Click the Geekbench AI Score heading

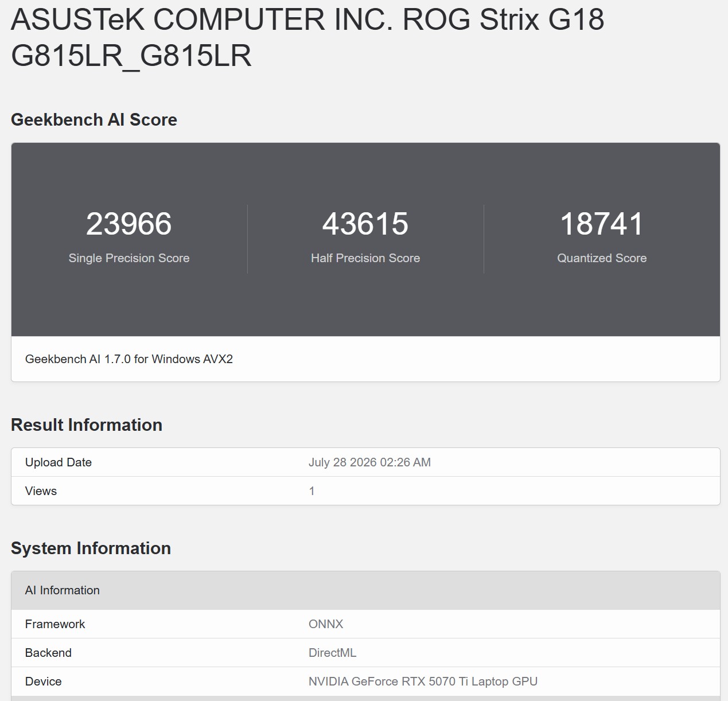(x=94, y=119)
